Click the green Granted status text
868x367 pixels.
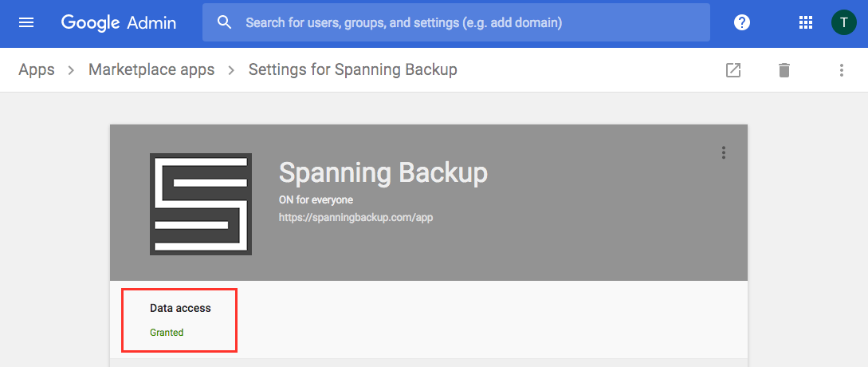coord(167,333)
